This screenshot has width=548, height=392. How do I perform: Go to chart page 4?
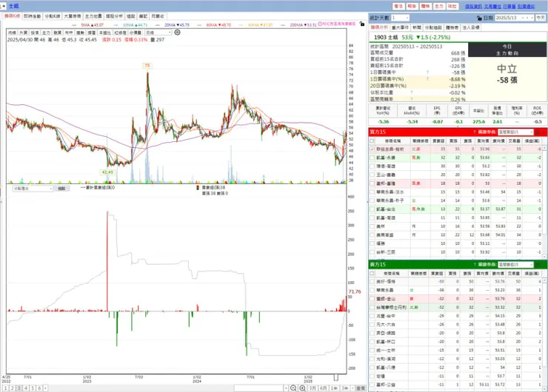coord(25,388)
